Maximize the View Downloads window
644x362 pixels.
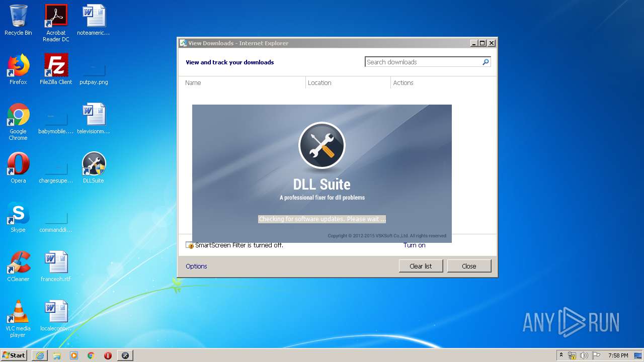click(482, 43)
